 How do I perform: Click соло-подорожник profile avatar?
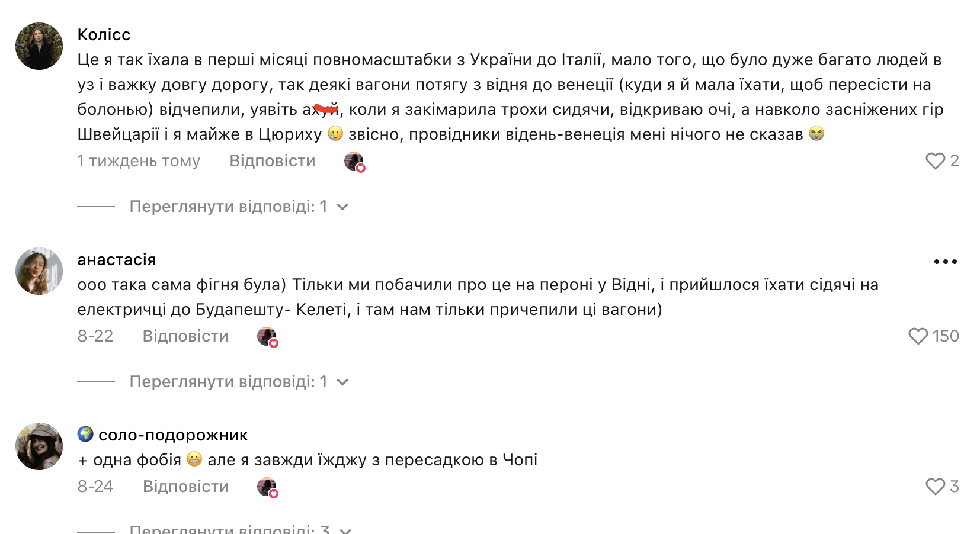(39, 446)
